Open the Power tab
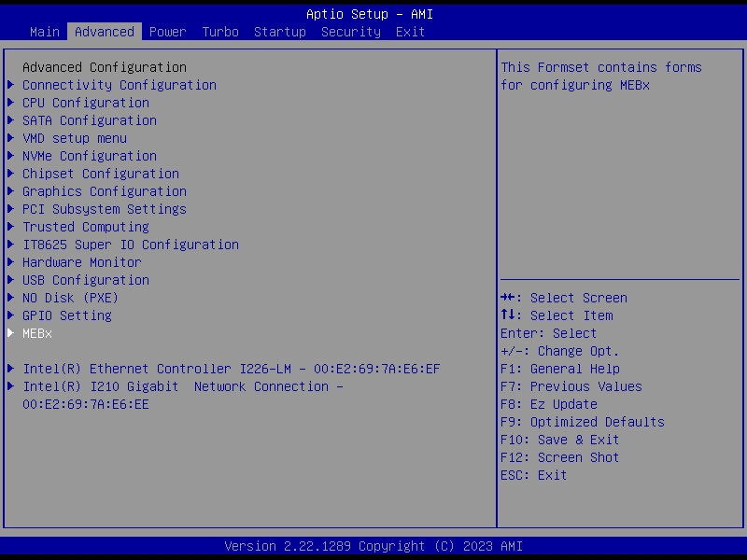 (168, 32)
